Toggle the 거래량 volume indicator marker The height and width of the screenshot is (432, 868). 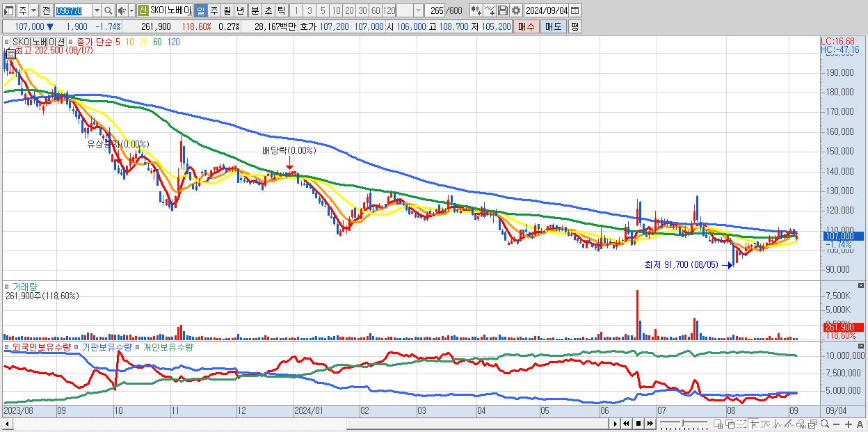[7, 286]
